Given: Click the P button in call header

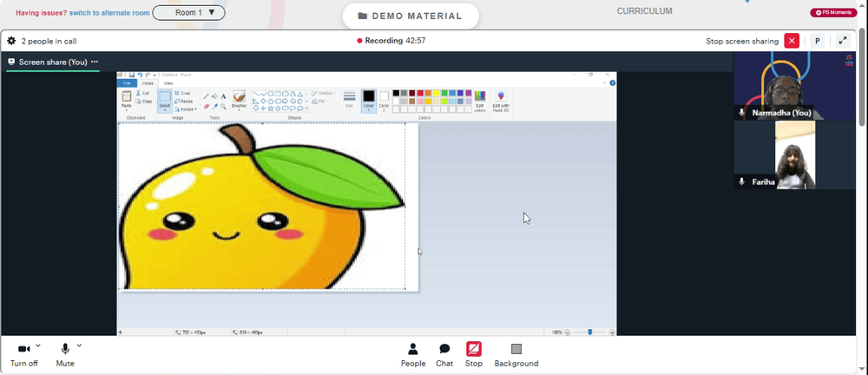Looking at the screenshot, I should click(817, 41).
